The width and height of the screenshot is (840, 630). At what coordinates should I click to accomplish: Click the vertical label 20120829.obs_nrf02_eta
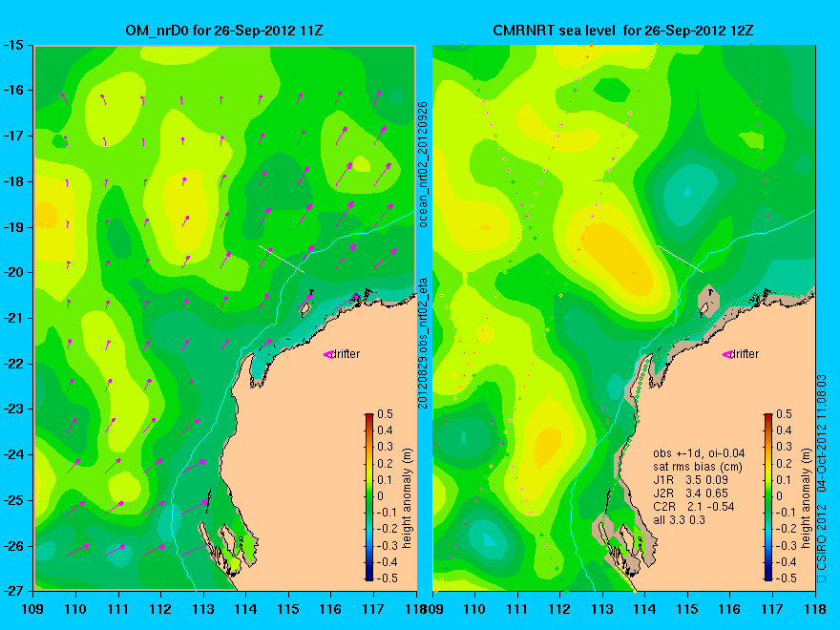pyautogui.click(x=423, y=344)
